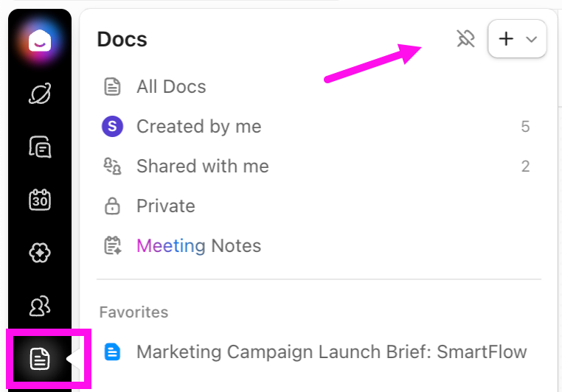Click the planet icon in sidebar
This screenshot has width=562, height=392.
(x=39, y=94)
